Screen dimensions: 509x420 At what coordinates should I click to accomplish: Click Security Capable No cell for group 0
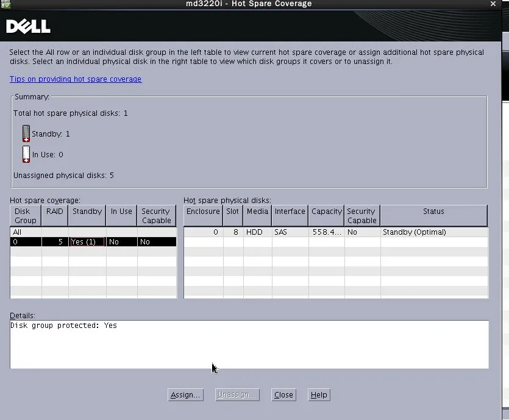tap(157, 242)
